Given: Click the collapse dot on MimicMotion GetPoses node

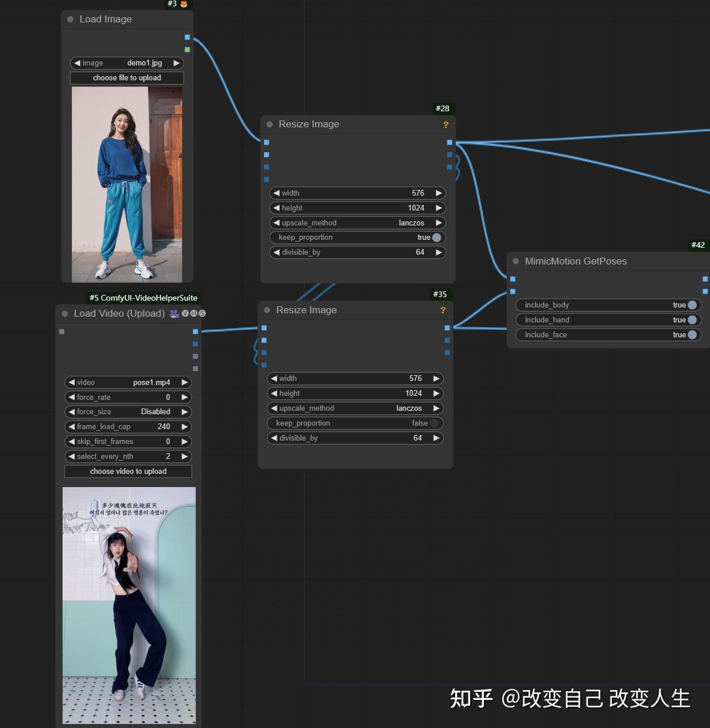Looking at the screenshot, I should point(516,261).
